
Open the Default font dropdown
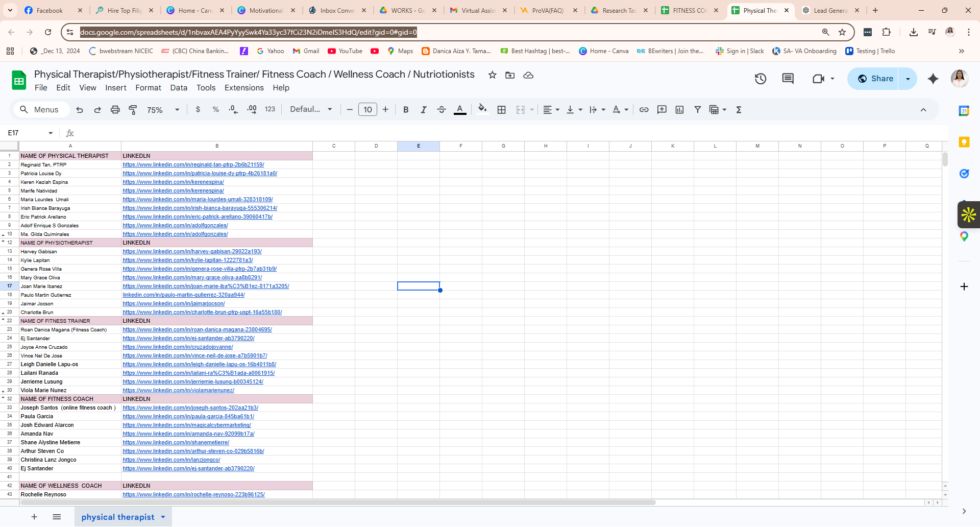click(311, 110)
